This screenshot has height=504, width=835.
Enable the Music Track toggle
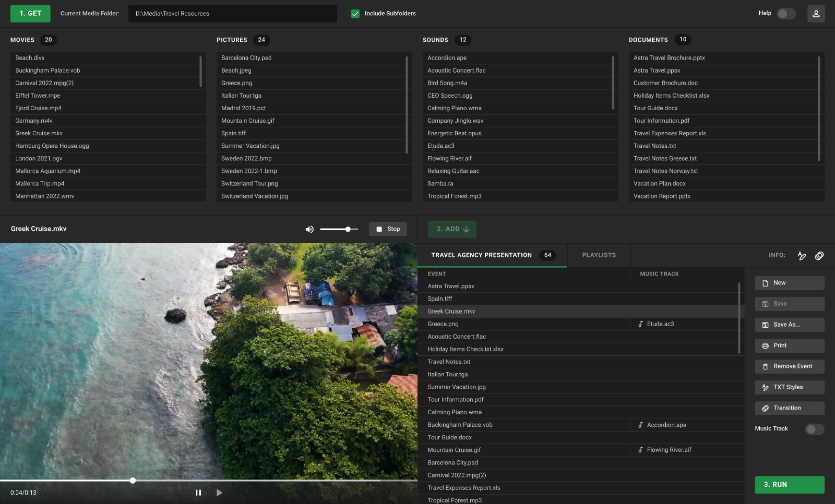tap(814, 429)
